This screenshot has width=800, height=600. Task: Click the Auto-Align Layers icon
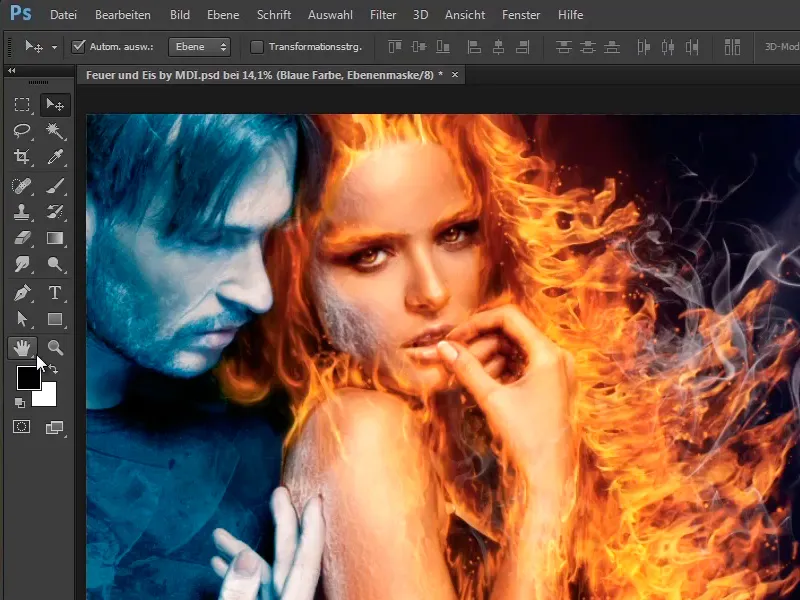pyautogui.click(x=732, y=47)
